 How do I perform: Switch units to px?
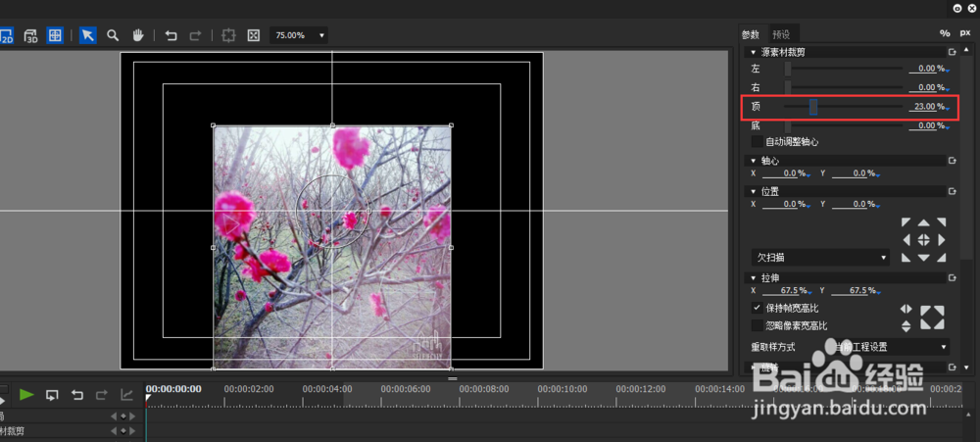click(x=965, y=33)
